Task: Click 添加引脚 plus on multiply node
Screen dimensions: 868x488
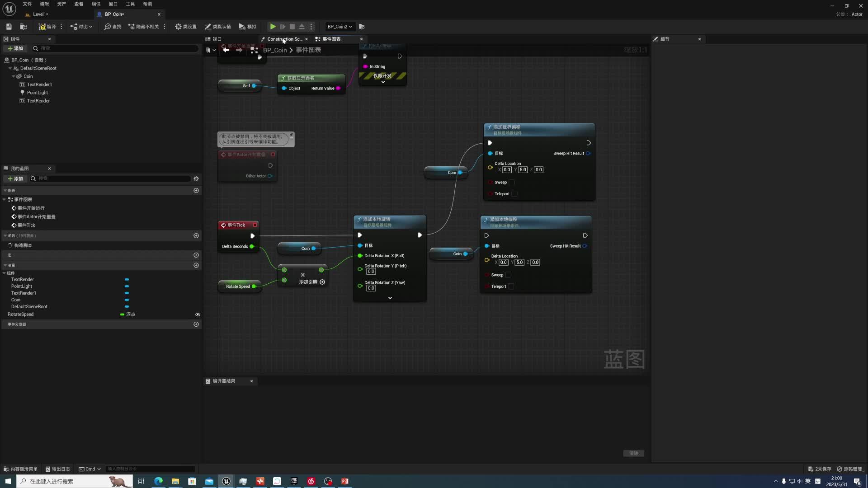Action: click(322, 282)
